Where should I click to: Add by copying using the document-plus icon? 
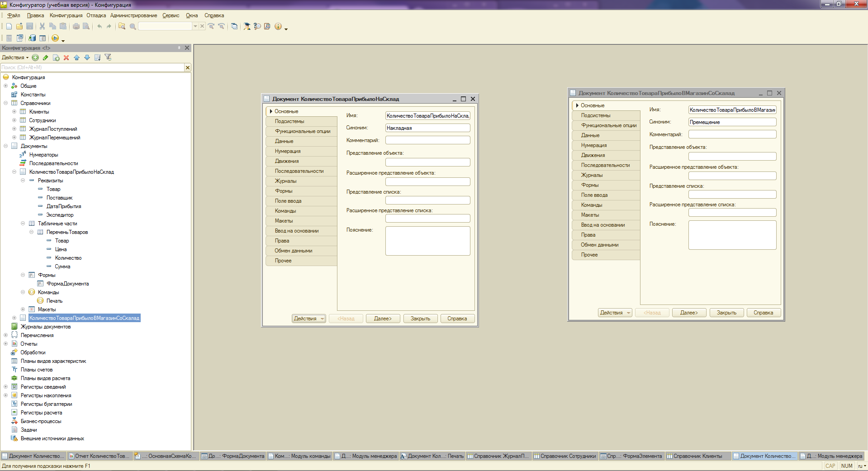pyautogui.click(x=56, y=57)
